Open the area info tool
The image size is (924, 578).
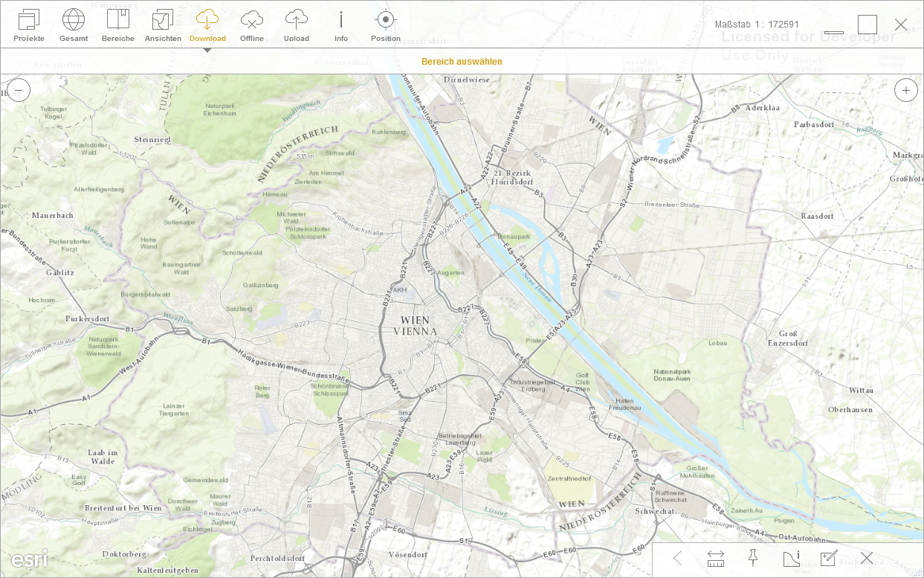(x=791, y=558)
